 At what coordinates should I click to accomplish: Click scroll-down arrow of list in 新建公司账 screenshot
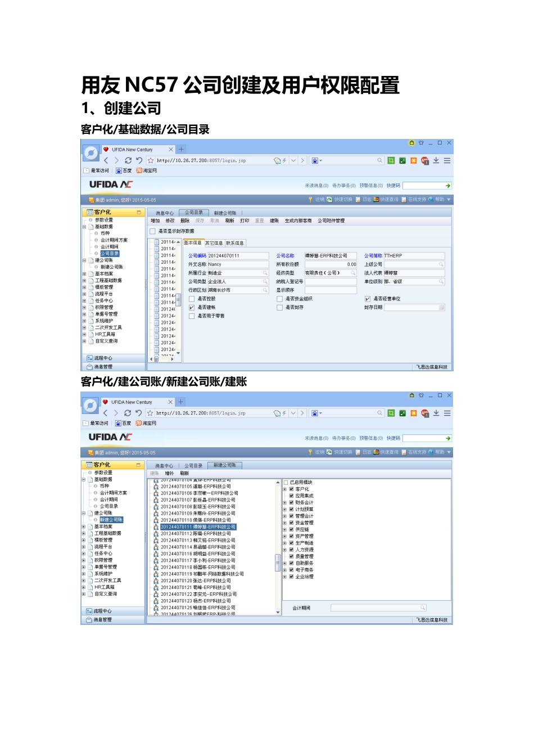[x=278, y=613]
